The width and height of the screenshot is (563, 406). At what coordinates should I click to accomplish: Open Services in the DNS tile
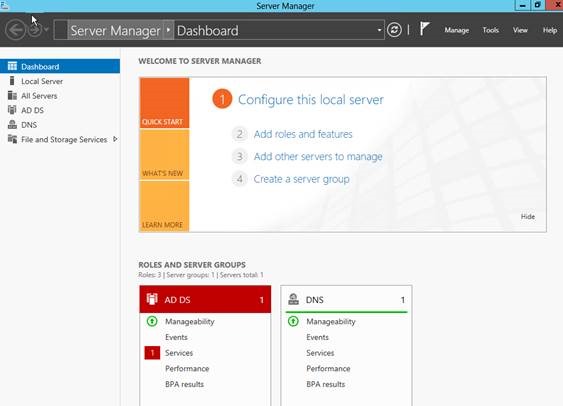(320, 353)
